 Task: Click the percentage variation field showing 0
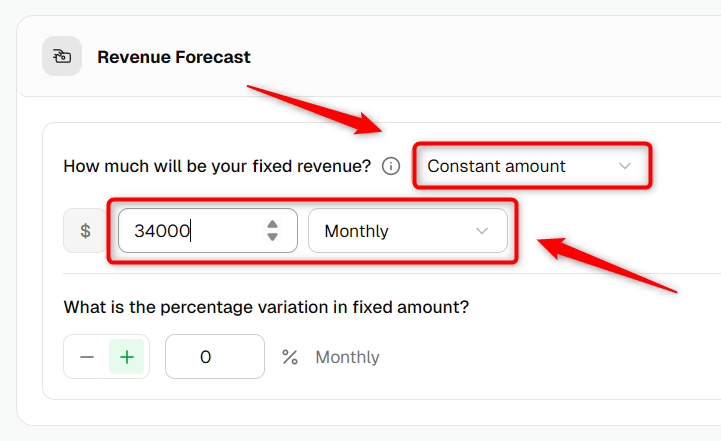pyautogui.click(x=215, y=357)
